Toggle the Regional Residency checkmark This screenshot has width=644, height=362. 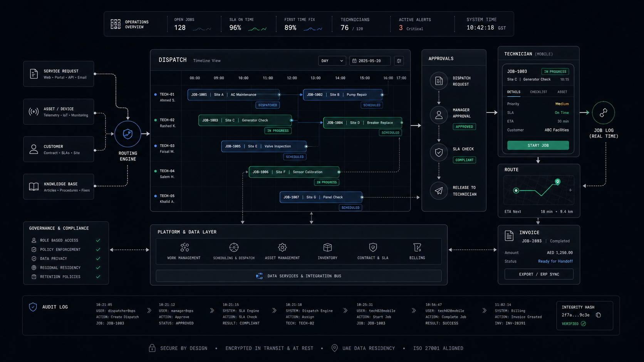pyautogui.click(x=98, y=268)
